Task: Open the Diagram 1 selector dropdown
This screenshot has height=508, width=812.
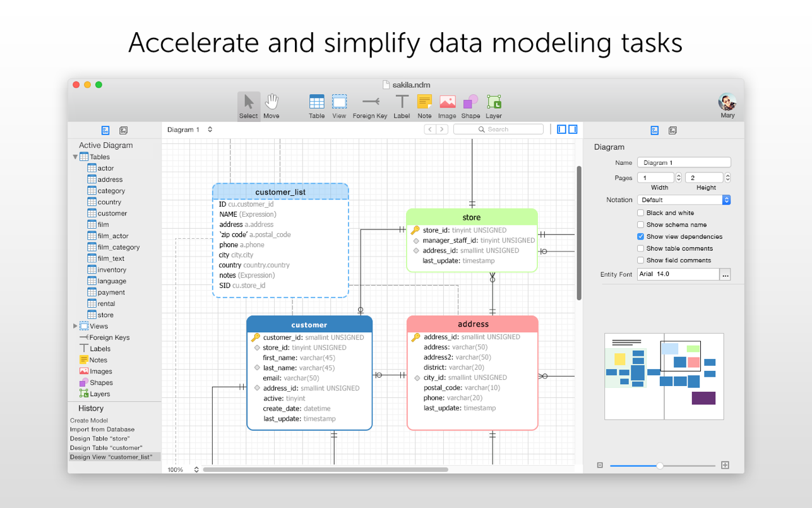Action: 189,130
